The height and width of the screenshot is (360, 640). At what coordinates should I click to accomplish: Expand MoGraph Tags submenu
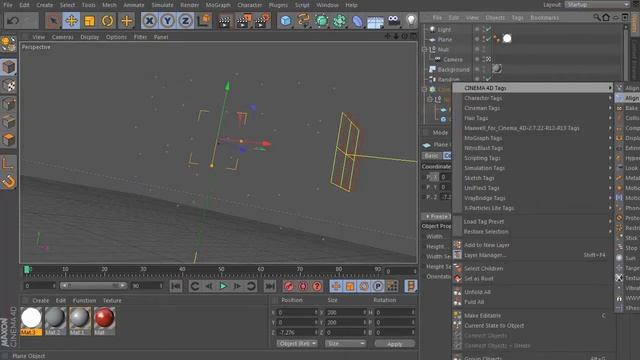coord(533,138)
